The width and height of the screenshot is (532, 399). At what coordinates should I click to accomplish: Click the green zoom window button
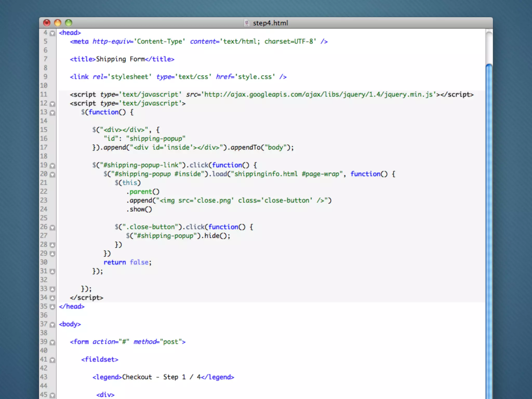coord(69,23)
